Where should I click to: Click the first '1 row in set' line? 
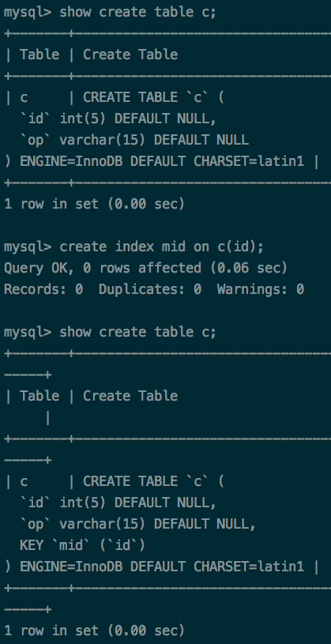pos(95,204)
